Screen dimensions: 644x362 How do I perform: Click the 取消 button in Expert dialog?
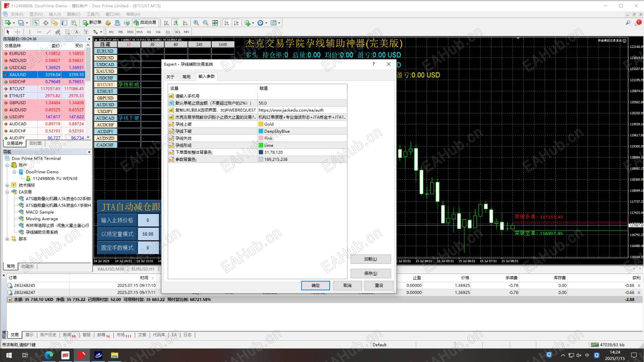(347, 285)
